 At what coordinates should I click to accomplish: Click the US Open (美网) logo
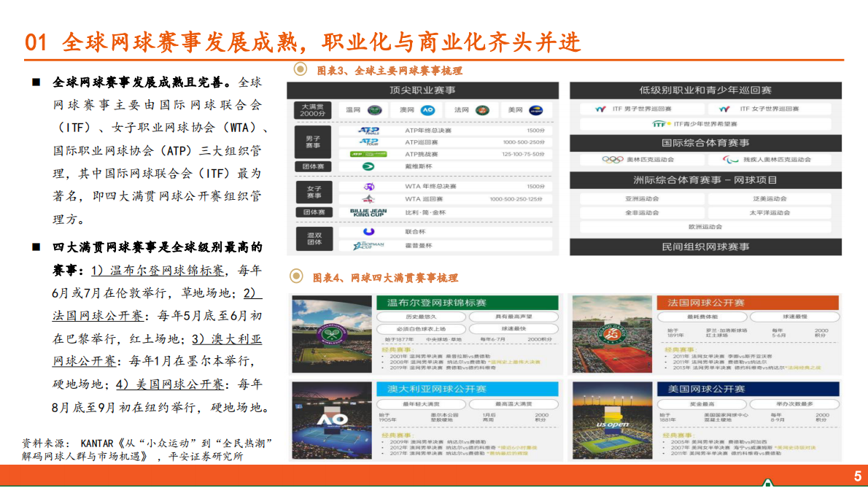pos(537,110)
